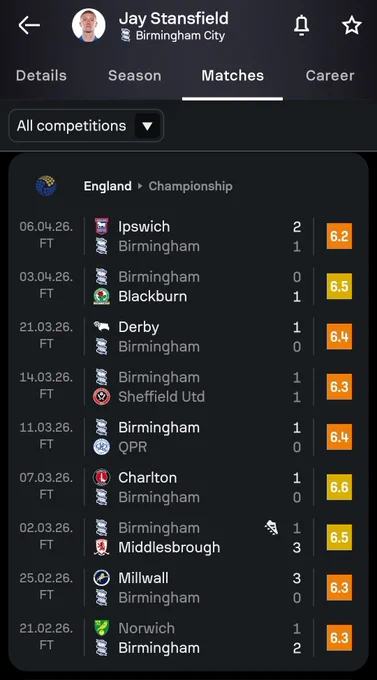
Task: Click the goal boot icon in Middlesbrough match
Action: (x=272, y=528)
